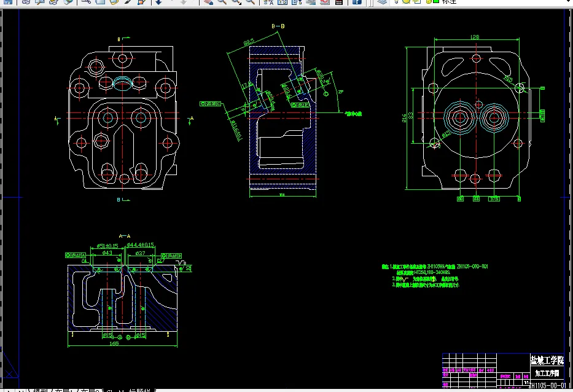The height and width of the screenshot is (392, 573).
Task: Click the 3D DWF export icon
Action: (68, 2)
